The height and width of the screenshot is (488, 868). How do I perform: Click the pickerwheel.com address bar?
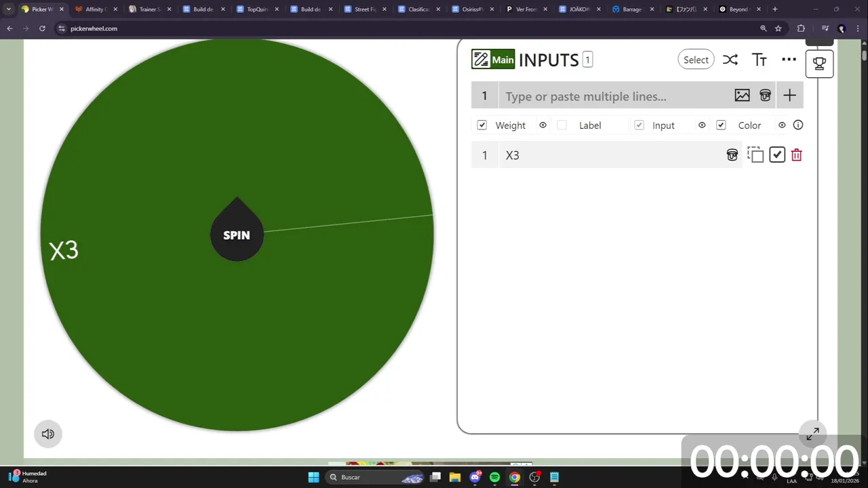(x=407, y=28)
